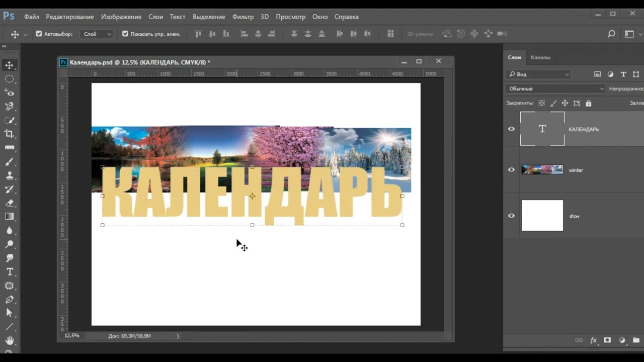Toggle lock position icon
The width and height of the screenshot is (644, 362).
pos(565,103)
